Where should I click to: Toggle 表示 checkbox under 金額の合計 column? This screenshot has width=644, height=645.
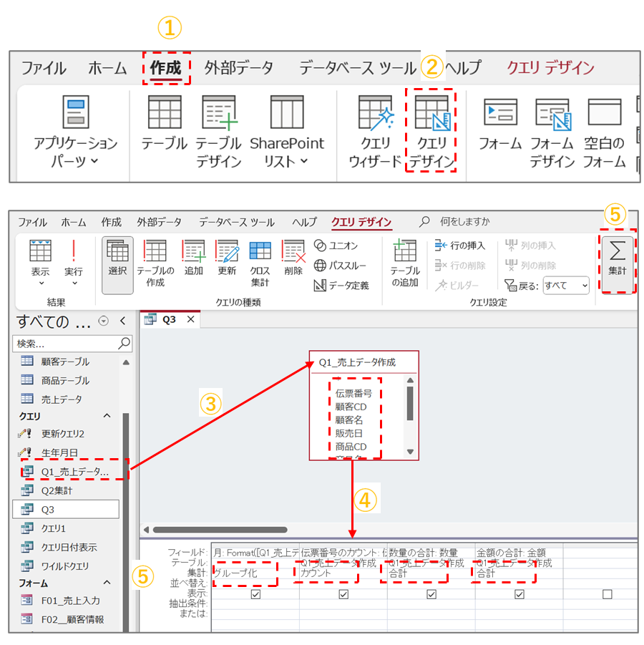pos(519,594)
